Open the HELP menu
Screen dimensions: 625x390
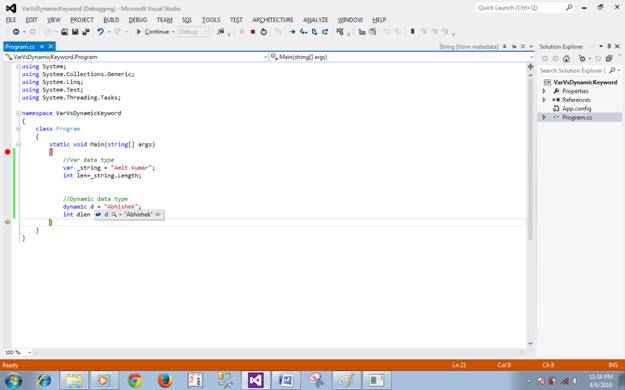pos(379,20)
